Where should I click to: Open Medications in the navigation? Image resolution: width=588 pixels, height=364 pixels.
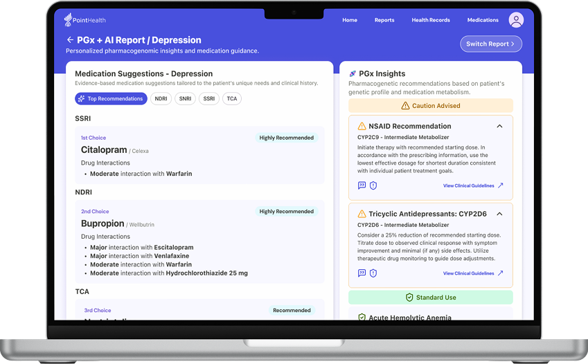pyautogui.click(x=483, y=20)
